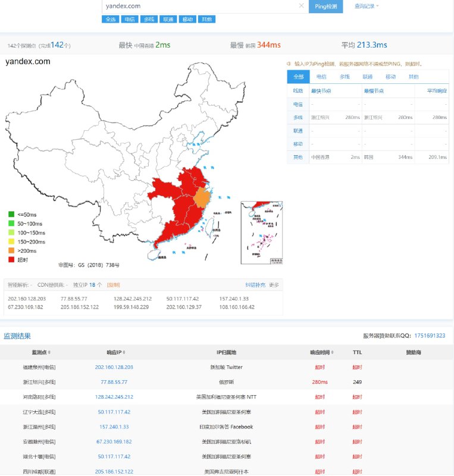Open the 50.117.117.42 link in the 湖北十堰 row
This screenshot has width=454, height=476.
[x=114, y=456]
